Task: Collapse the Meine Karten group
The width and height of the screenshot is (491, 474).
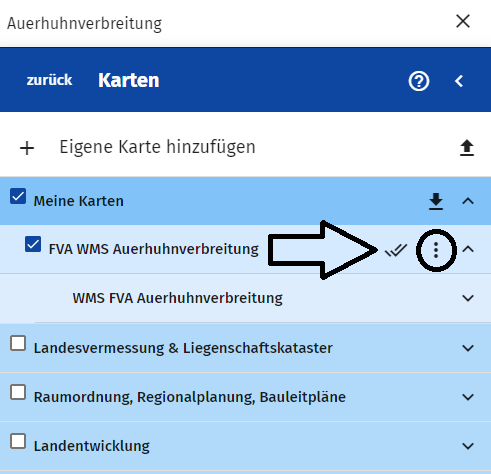Action: (x=468, y=201)
